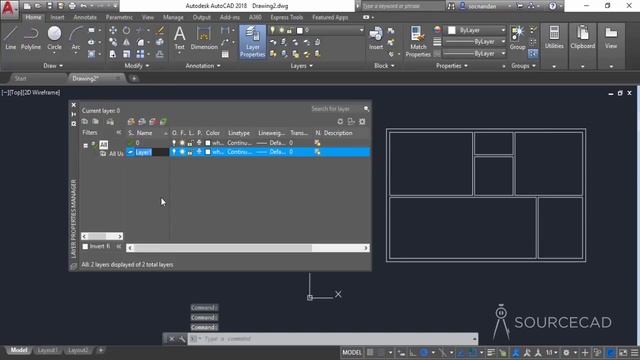Image resolution: width=640 pixels, height=360 pixels.
Task: Create a new layer in Layer Properties Manager
Action: point(131,122)
